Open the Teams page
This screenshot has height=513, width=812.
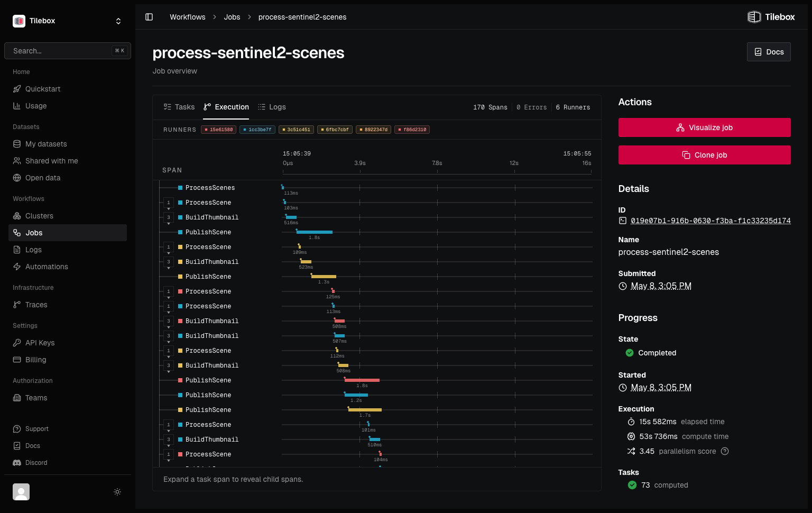[x=68, y=398]
